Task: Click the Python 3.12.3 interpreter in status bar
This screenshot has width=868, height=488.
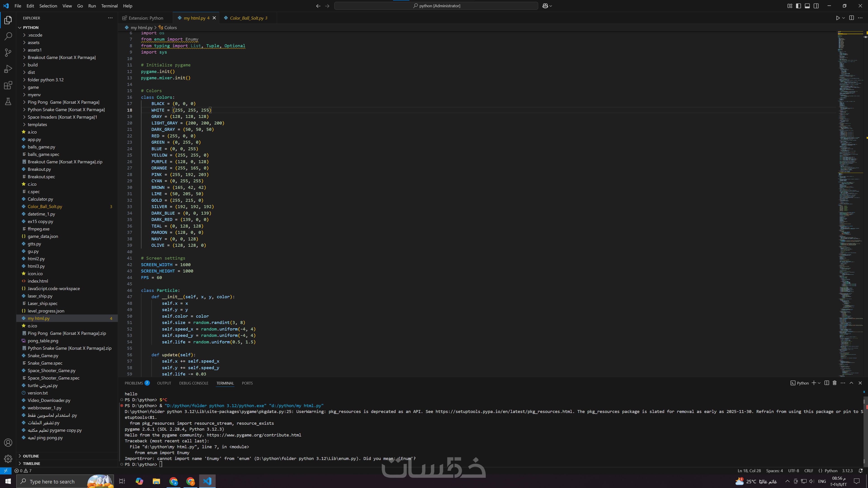Action: pos(847,471)
